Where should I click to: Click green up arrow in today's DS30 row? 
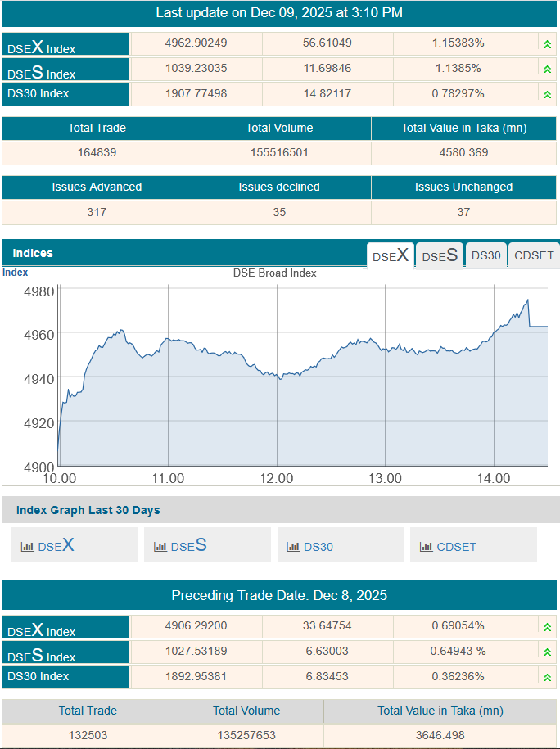547,94
